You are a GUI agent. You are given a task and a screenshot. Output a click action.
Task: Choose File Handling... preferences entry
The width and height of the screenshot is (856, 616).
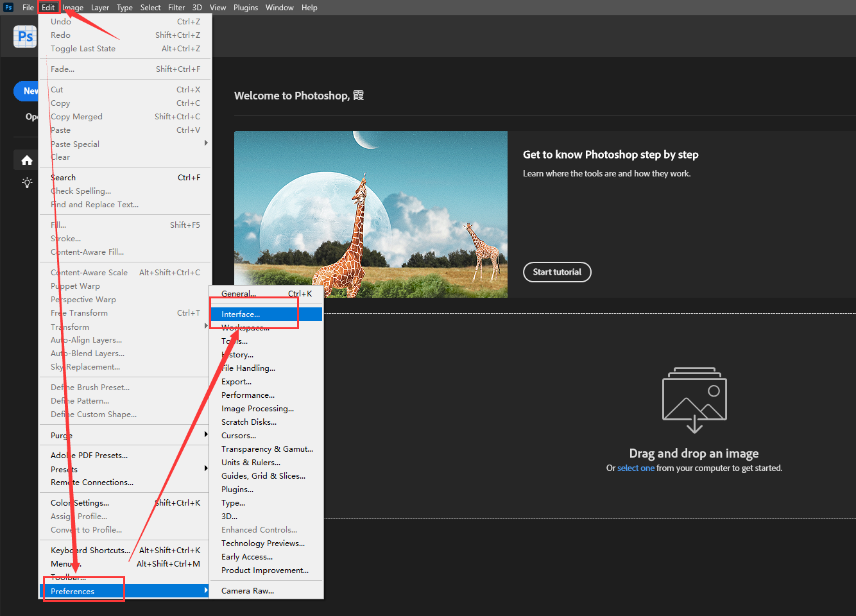point(267,368)
